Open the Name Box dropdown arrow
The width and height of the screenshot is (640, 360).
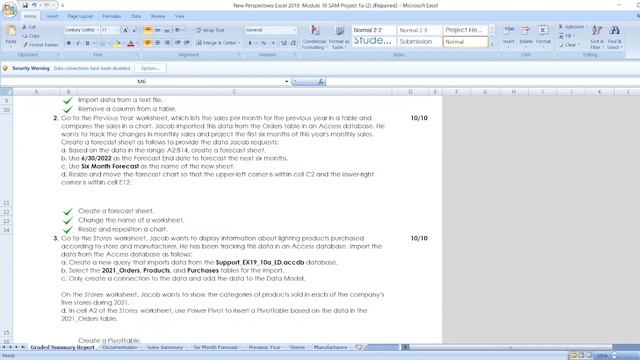(286, 82)
